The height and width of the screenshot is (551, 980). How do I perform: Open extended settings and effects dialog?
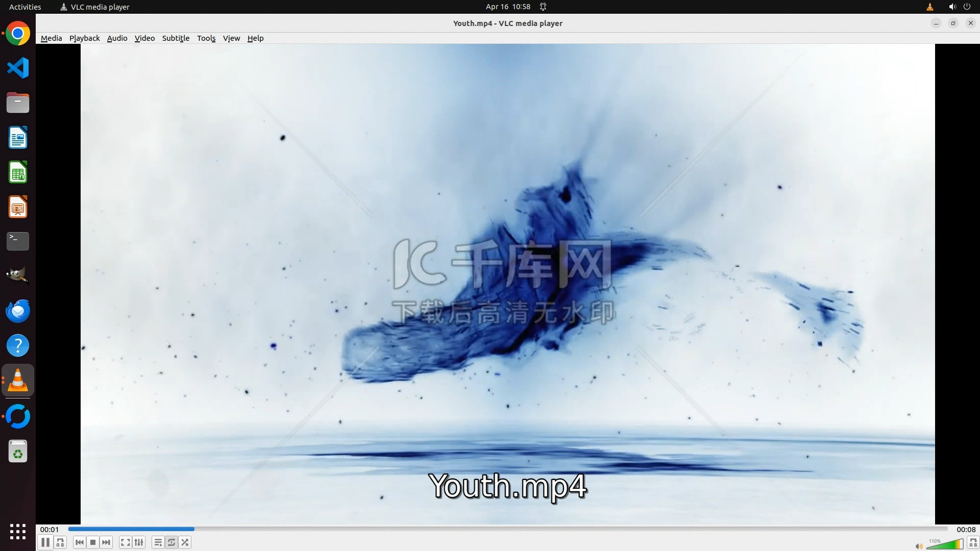pyautogui.click(x=139, y=542)
